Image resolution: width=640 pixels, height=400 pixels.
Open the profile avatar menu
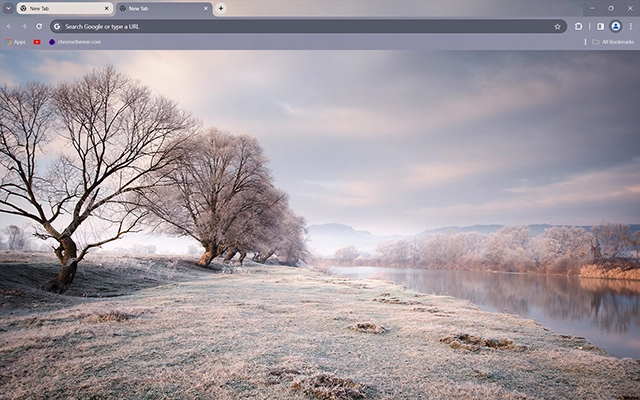tap(616, 27)
